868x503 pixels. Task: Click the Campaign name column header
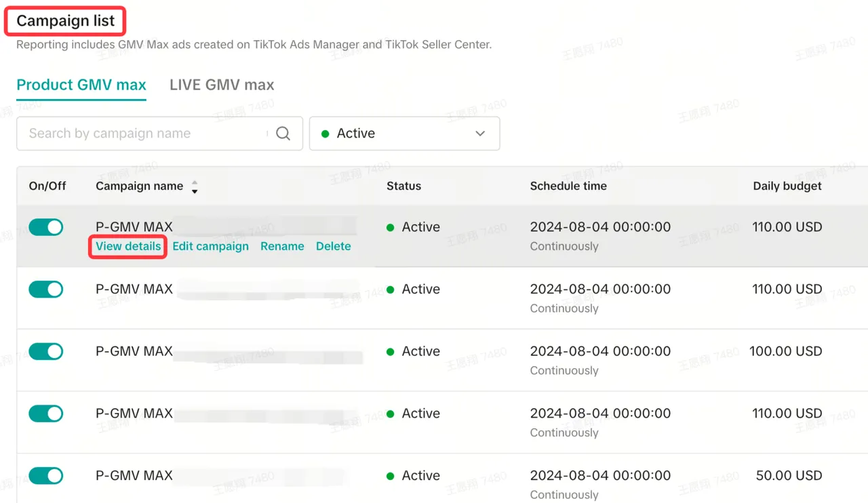coord(139,186)
